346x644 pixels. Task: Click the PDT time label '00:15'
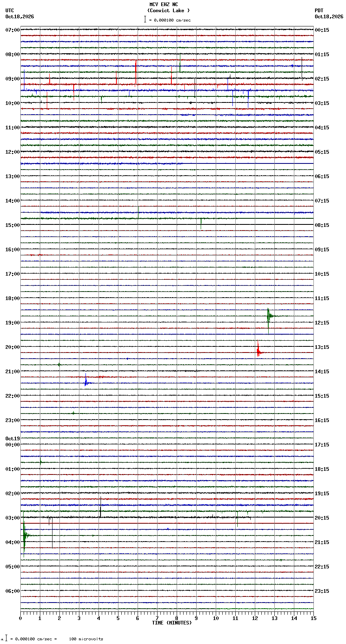coord(322,30)
